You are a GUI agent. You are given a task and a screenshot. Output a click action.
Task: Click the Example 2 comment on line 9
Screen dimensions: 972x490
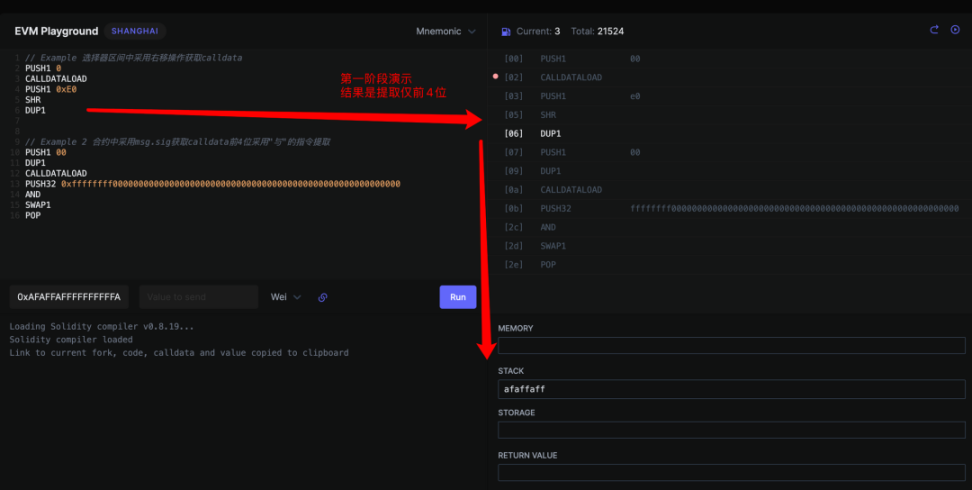click(177, 142)
